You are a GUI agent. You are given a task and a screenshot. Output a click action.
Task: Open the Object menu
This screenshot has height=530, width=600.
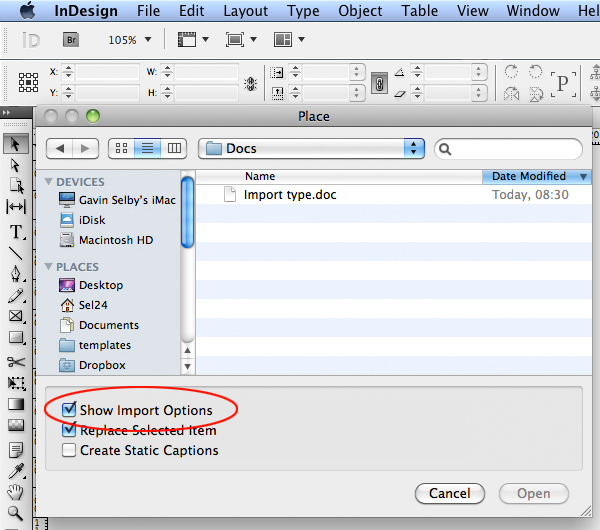360,11
